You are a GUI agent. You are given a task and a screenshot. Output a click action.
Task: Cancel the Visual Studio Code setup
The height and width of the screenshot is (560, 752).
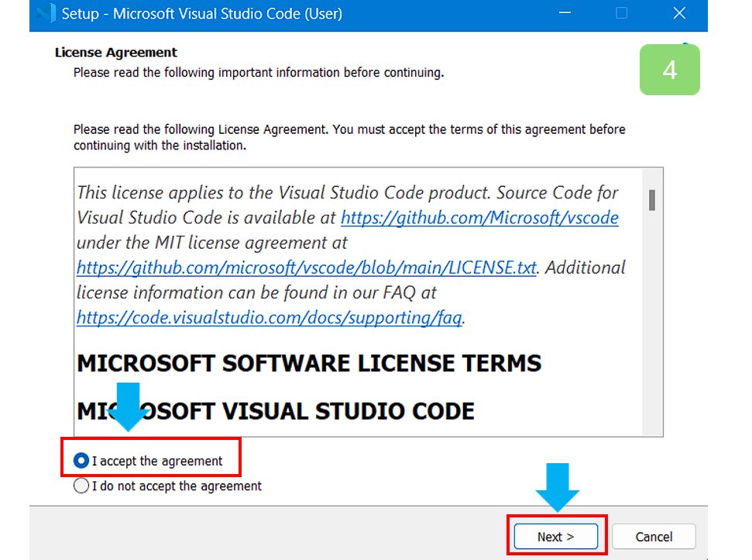[x=654, y=537]
